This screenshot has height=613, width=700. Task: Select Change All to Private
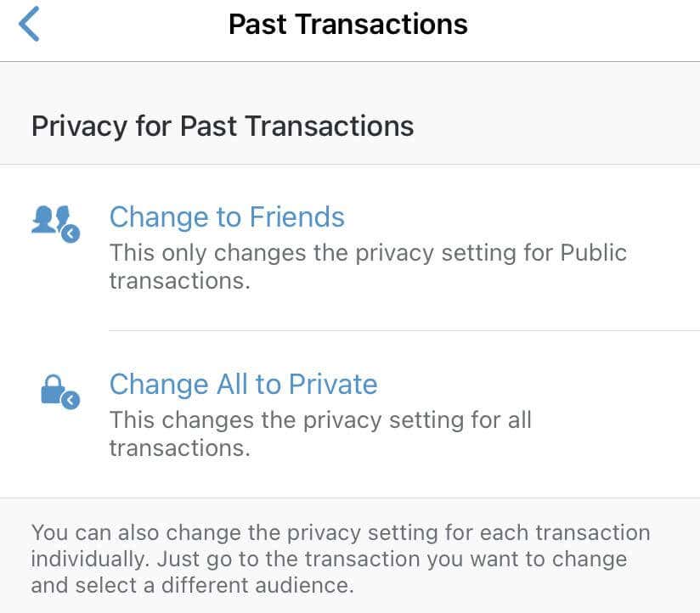pos(243,385)
